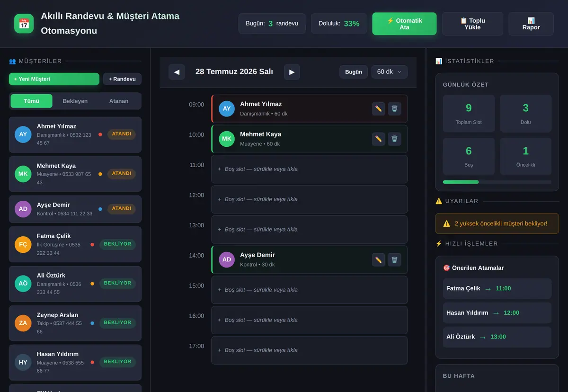Apply suggestion Hasan Yıldırım to 12:00

(x=497, y=313)
